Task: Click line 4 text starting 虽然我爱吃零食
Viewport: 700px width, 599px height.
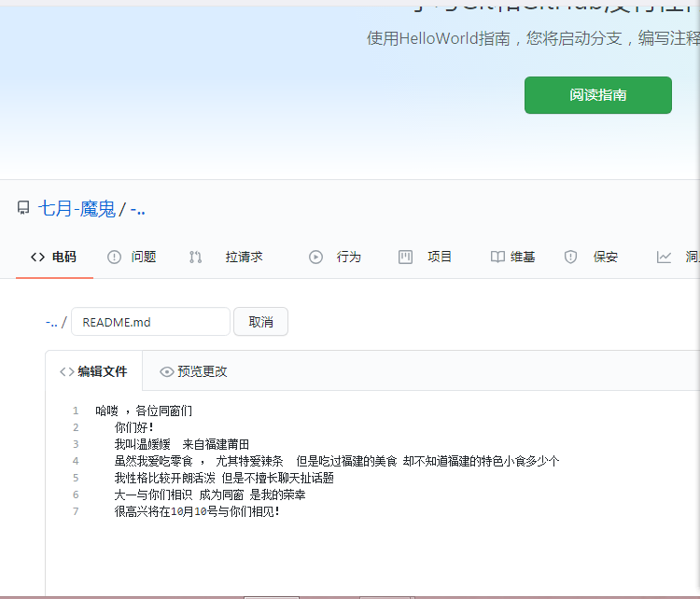Action: 337,461
